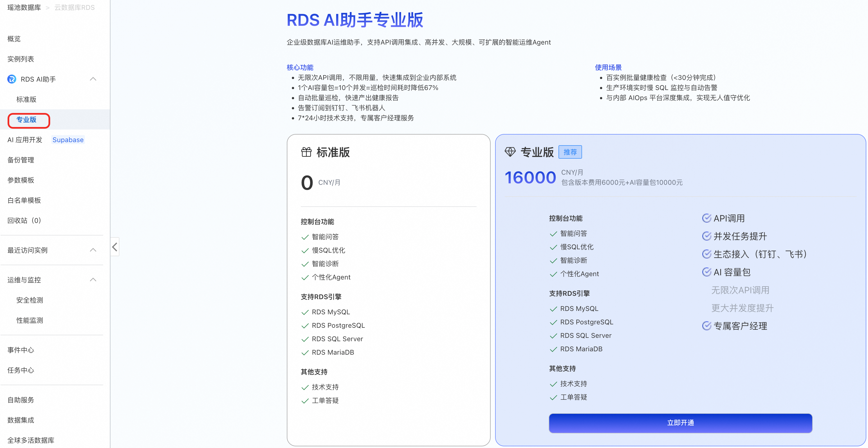Click the 立即开通 button

[680, 423]
